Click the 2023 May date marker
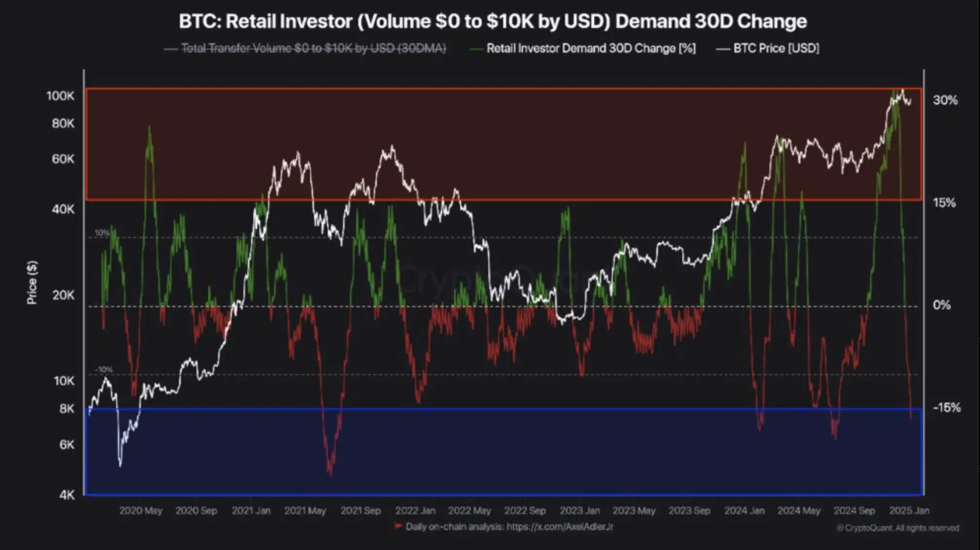 click(634, 511)
